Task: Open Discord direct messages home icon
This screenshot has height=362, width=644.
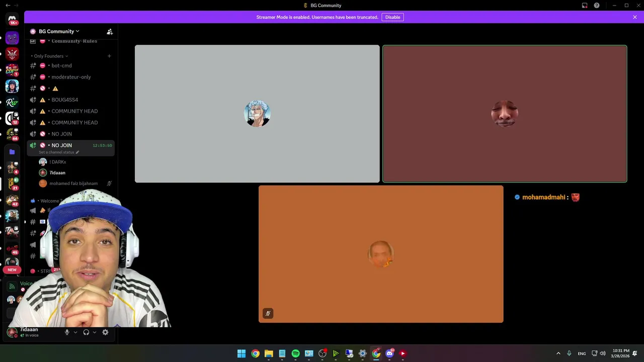Action: point(12,20)
